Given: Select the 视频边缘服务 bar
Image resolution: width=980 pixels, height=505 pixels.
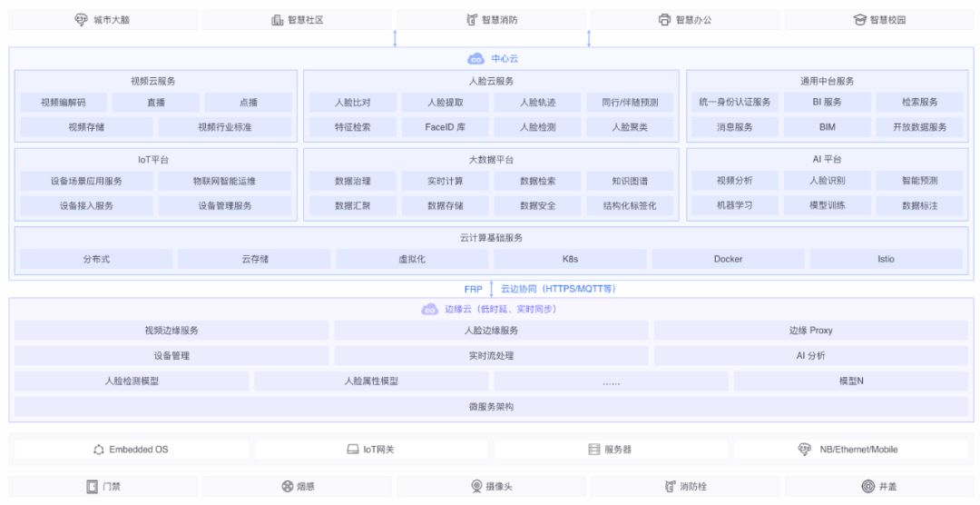Looking at the screenshot, I should (x=171, y=331).
